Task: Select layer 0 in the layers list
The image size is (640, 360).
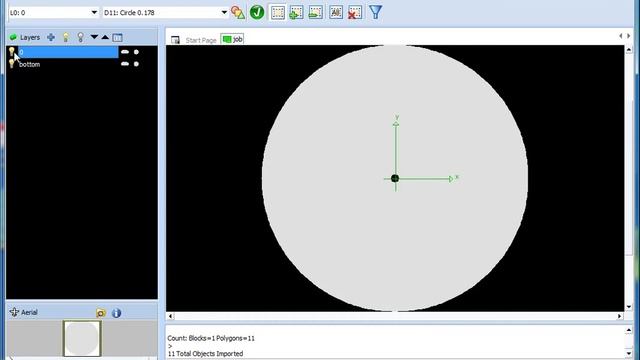Action: click(x=68, y=52)
